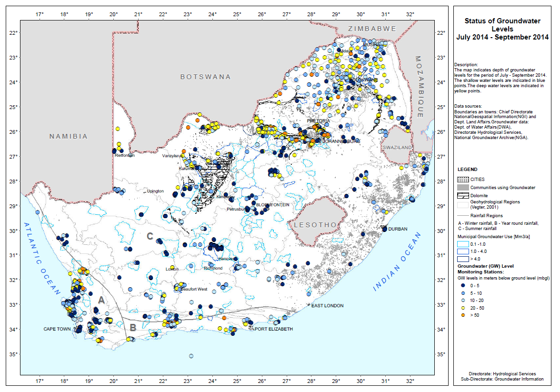Click the 1.0 - 4.0 municipal use box
The width and height of the screenshot is (560, 392).
(463, 251)
